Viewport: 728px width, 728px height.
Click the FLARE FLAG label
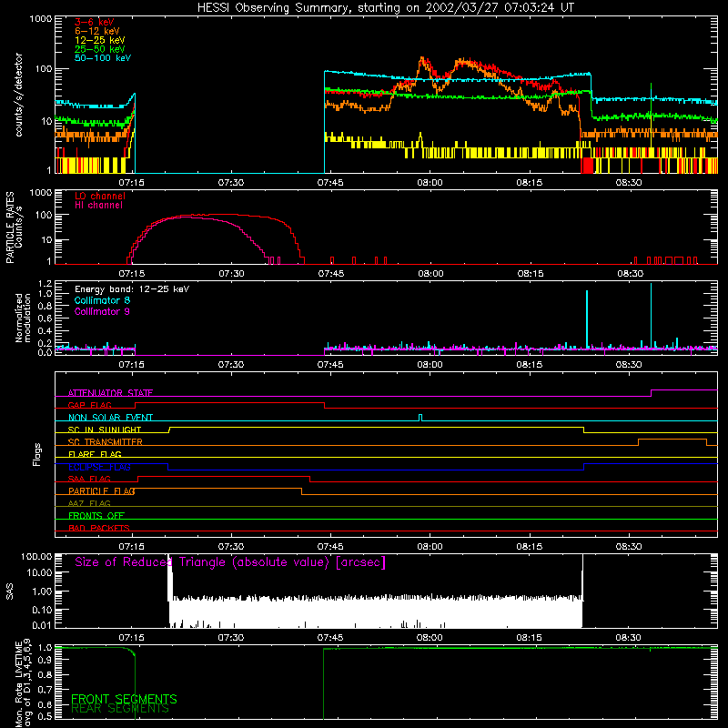(x=95, y=454)
